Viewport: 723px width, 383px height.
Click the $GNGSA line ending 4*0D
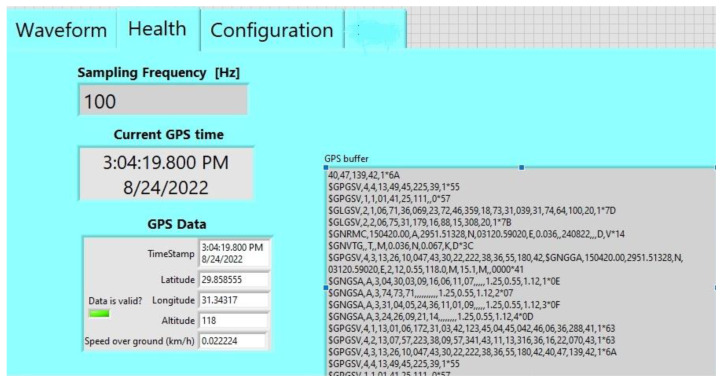point(431,317)
